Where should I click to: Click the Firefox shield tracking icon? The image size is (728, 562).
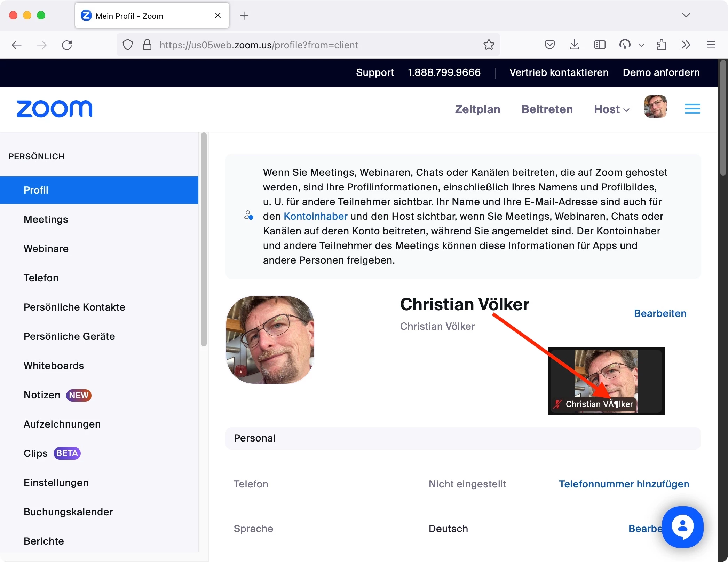tap(128, 45)
